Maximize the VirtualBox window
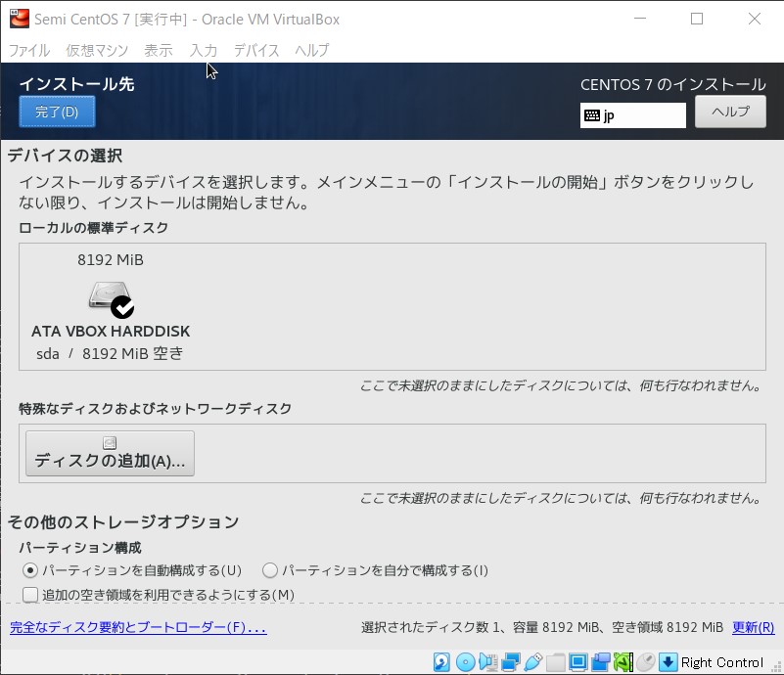 click(697, 19)
